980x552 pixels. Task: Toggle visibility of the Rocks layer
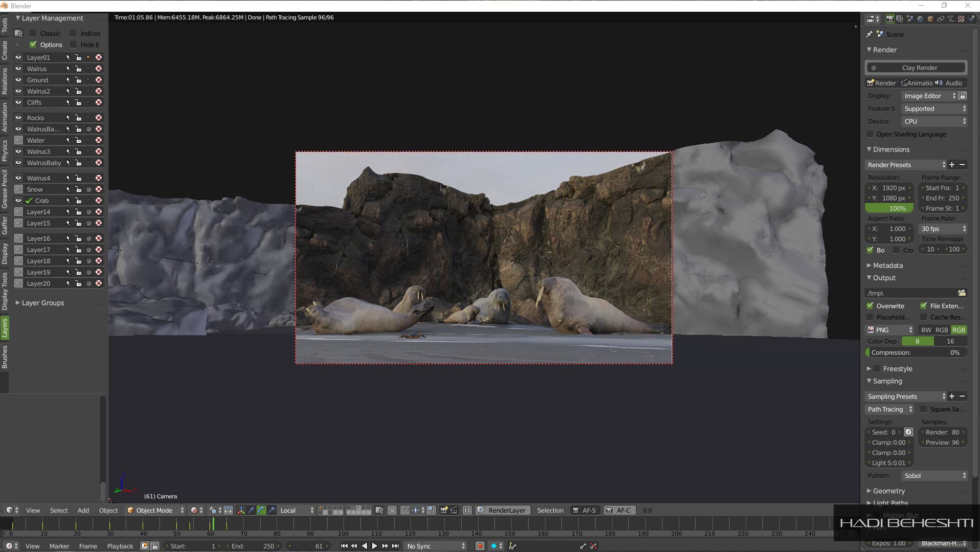pos(18,118)
